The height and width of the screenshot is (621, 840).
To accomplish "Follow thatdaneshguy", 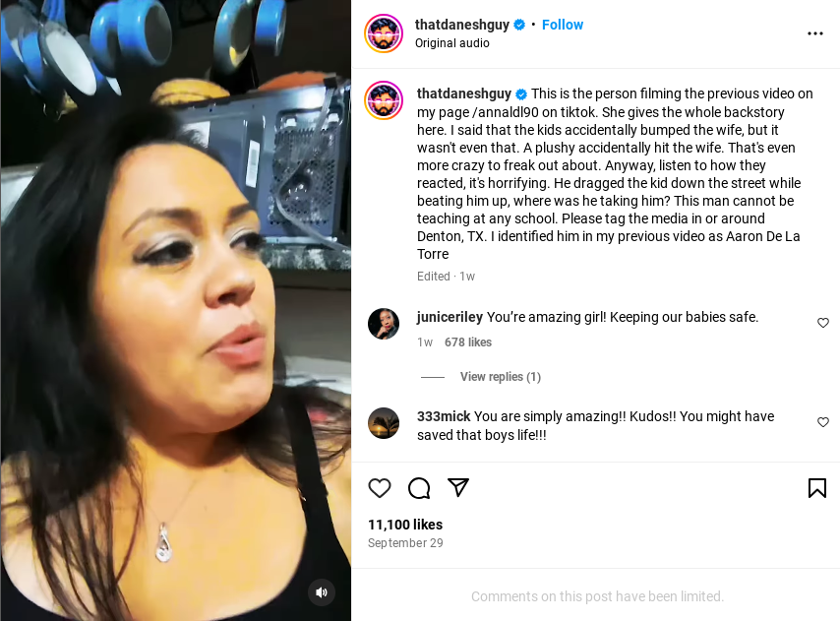I will pos(563,25).
